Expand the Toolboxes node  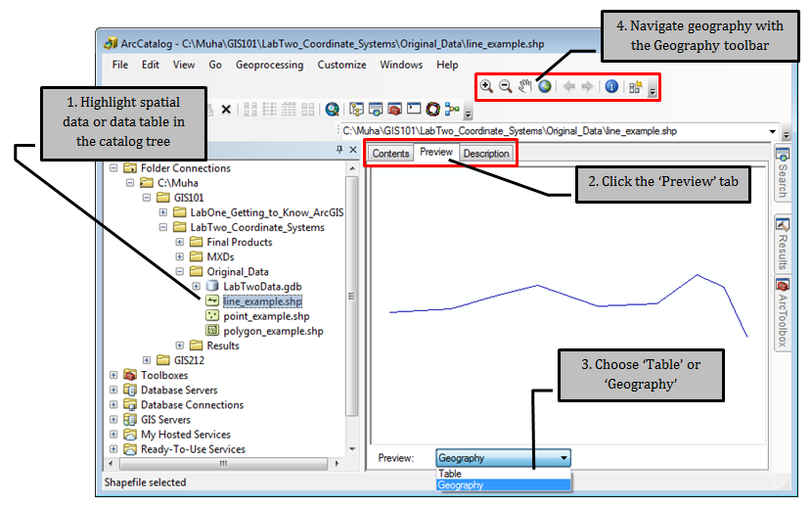[113, 375]
